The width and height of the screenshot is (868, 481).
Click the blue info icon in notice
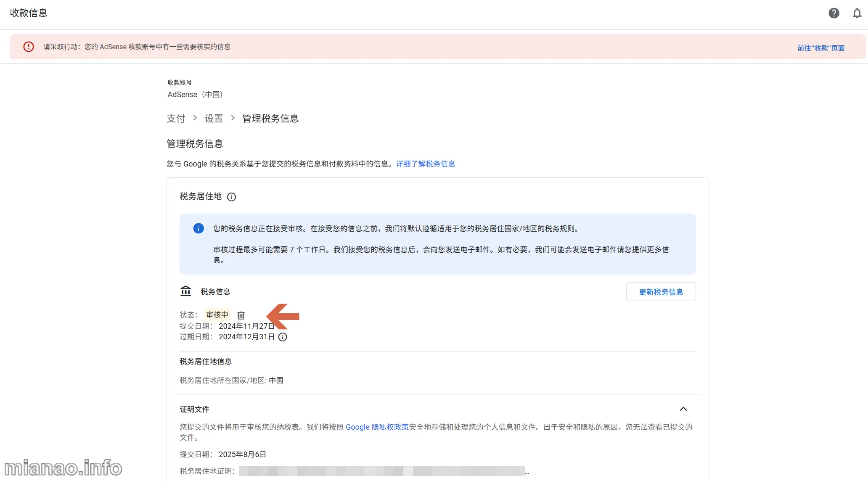coord(198,228)
